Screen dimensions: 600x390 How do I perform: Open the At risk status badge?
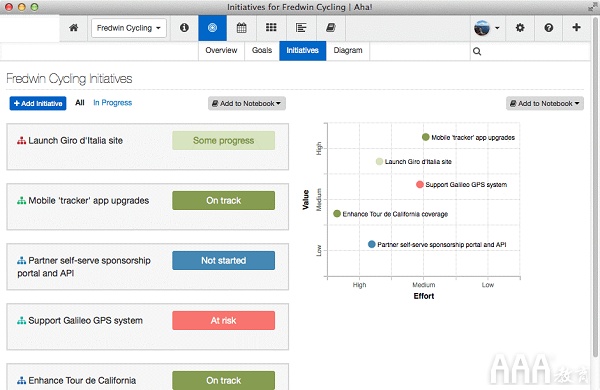pyautogui.click(x=223, y=320)
